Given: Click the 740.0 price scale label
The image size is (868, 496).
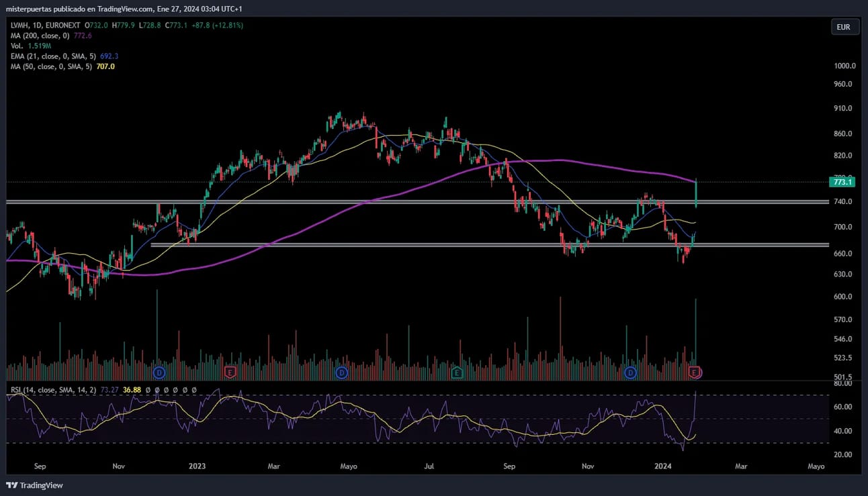Looking at the screenshot, I should [x=842, y=201].
